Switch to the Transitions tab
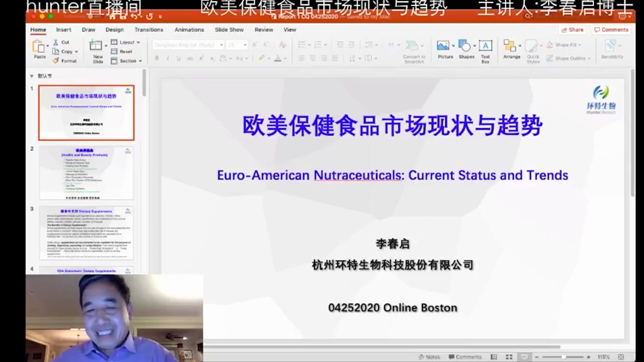 click(149, 30)
